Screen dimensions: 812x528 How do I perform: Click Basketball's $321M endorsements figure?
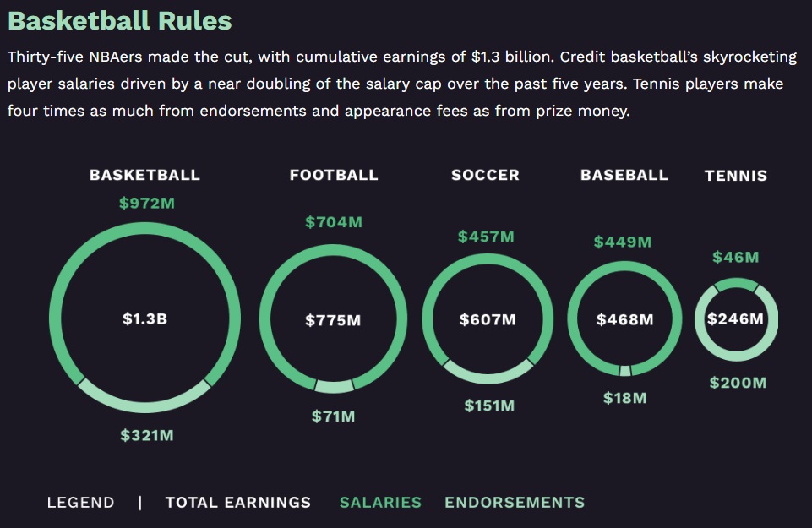click(x=146, y=436)
